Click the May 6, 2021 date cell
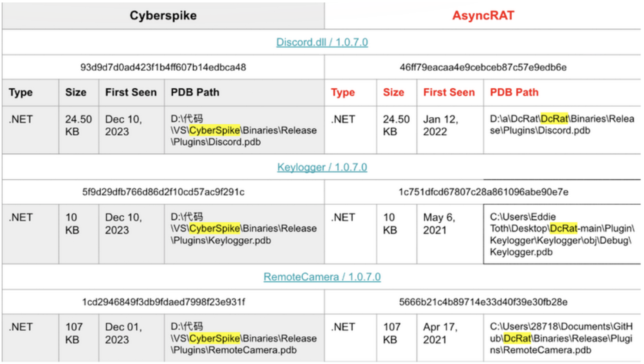This screenshot has width=644, height=364. 439,223
